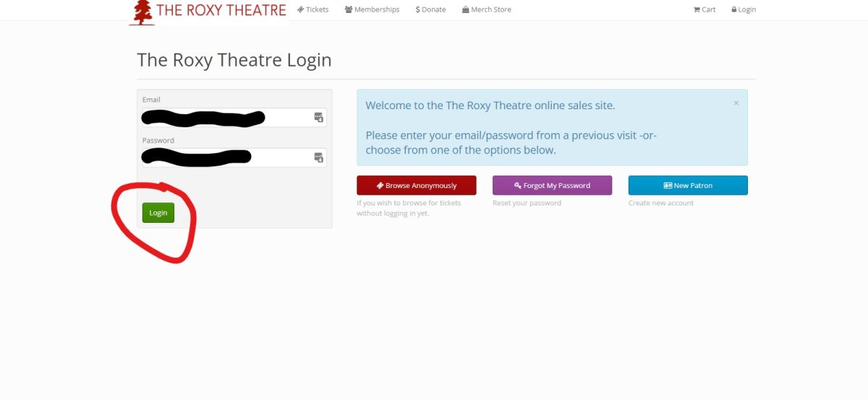Click the blue welcome message text
The width and height of the screenshot is (868, 400).
(x=511, y=127)
